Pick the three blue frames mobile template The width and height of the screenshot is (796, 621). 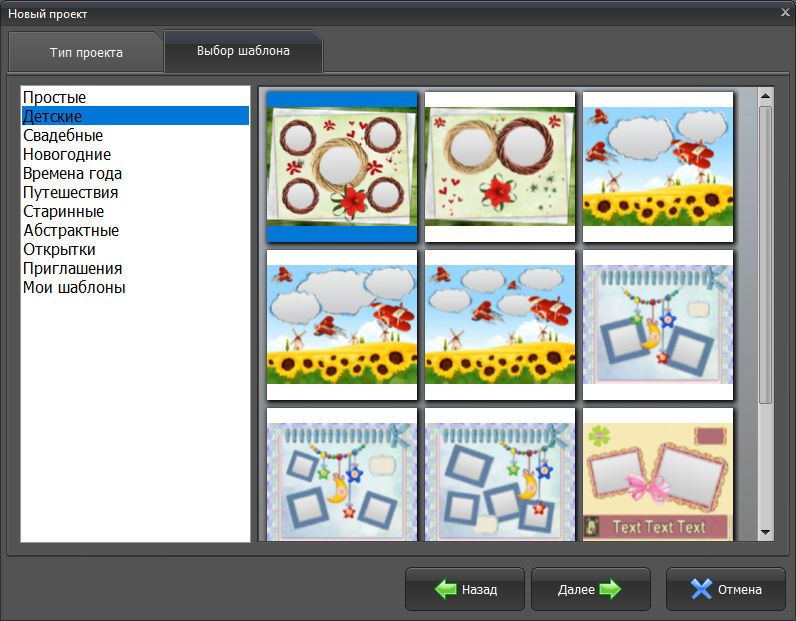[342, 474]
